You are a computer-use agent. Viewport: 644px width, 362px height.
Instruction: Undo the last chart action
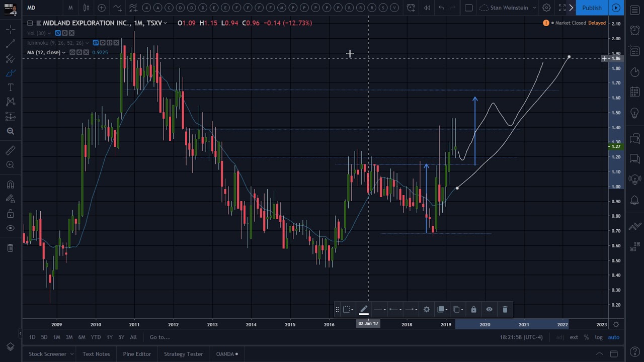(441, 8)
